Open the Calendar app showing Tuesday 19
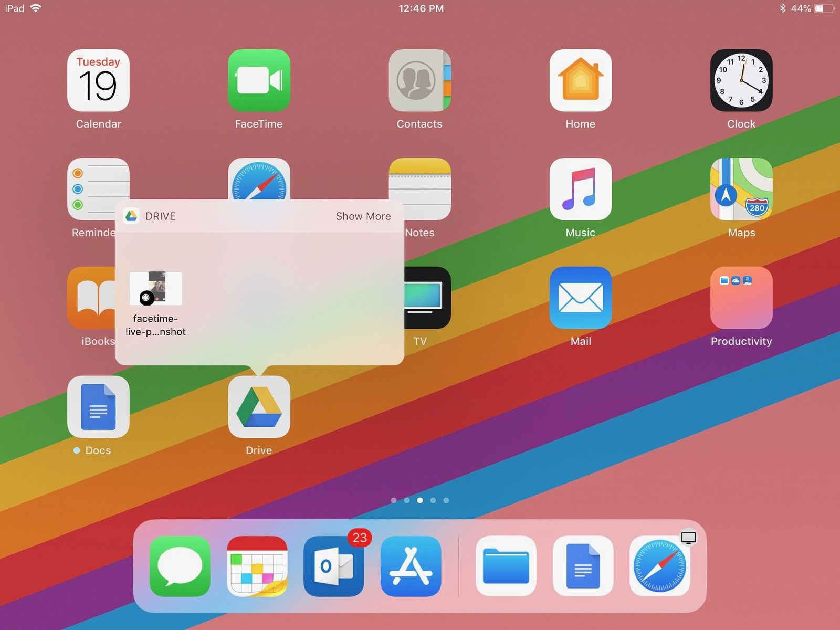Viewport: 840px width, 630px height. click(x=99, y=81)
